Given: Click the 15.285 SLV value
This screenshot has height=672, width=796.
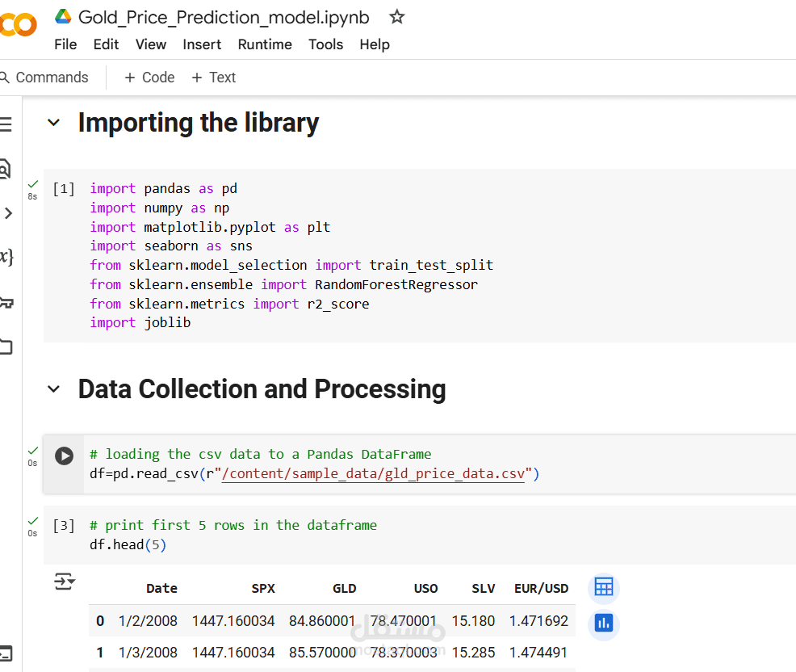Looking at the screenshot, I should coord(473,652).
